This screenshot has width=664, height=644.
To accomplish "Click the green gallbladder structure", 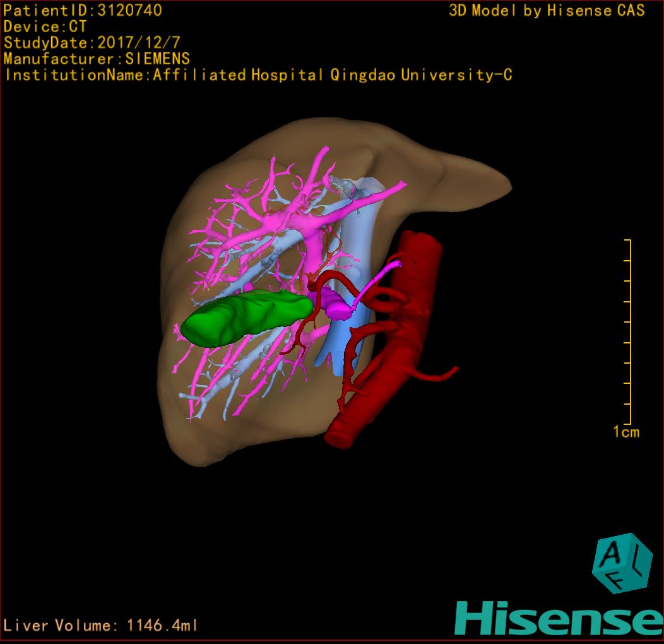I will [247, 318].
